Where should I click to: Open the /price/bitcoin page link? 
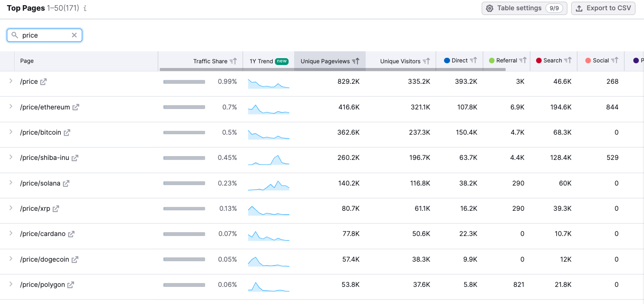coord(41,133)
